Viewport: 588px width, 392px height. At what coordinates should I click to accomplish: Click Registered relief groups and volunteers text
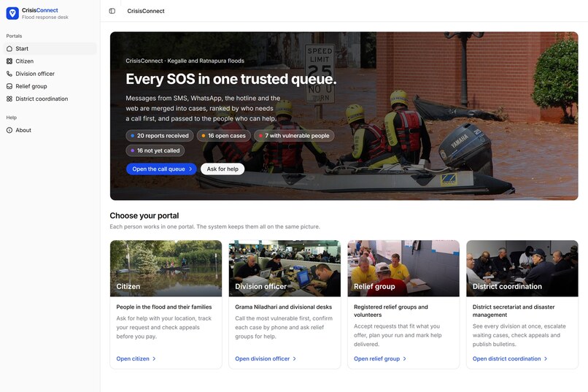pos(391,310)
